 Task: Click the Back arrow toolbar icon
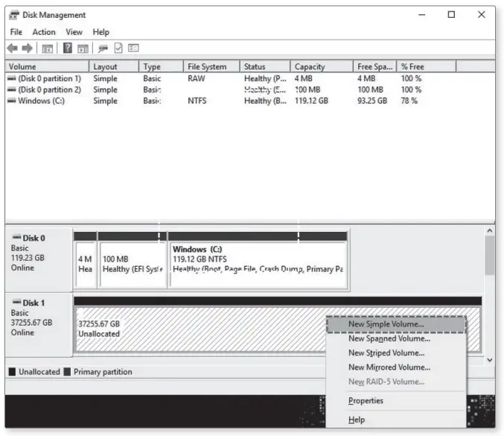click(x=13, y=48)
